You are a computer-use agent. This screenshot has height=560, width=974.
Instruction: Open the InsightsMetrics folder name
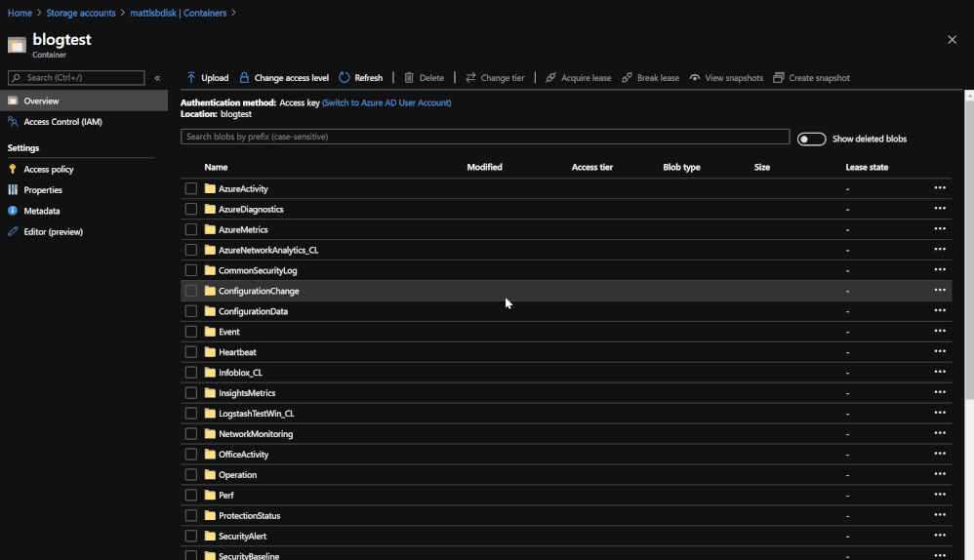247,393
